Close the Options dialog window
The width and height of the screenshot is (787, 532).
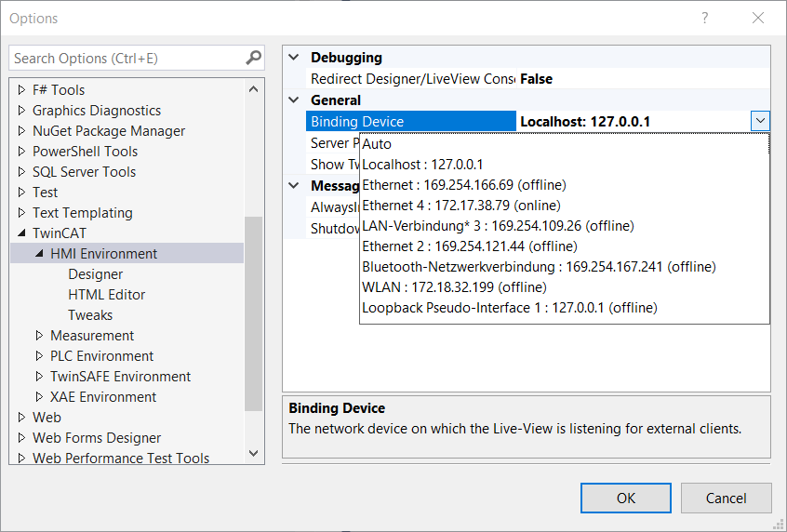(758, 18)
